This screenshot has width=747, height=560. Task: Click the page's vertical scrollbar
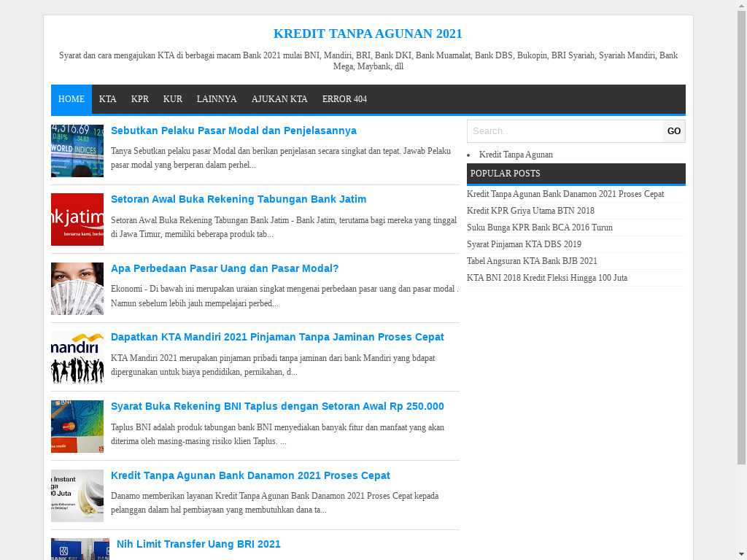point(741,237)
